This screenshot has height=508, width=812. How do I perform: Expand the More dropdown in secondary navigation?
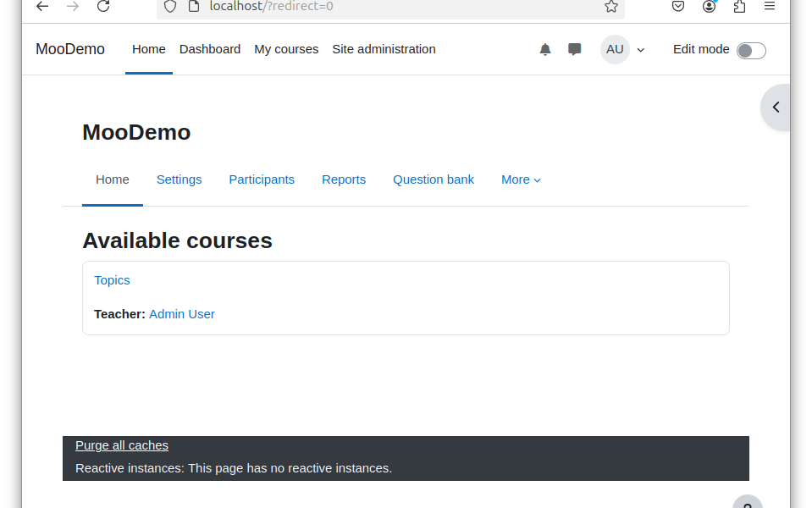521,179
